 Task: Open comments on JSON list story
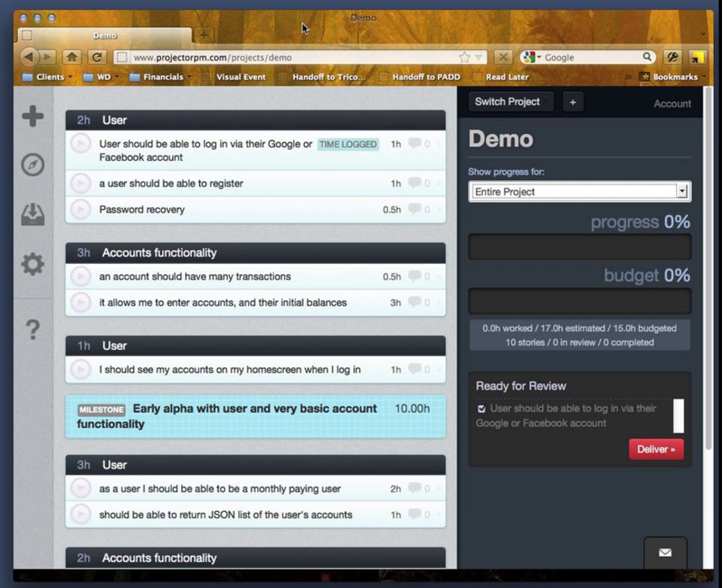[x=419, y=514]
